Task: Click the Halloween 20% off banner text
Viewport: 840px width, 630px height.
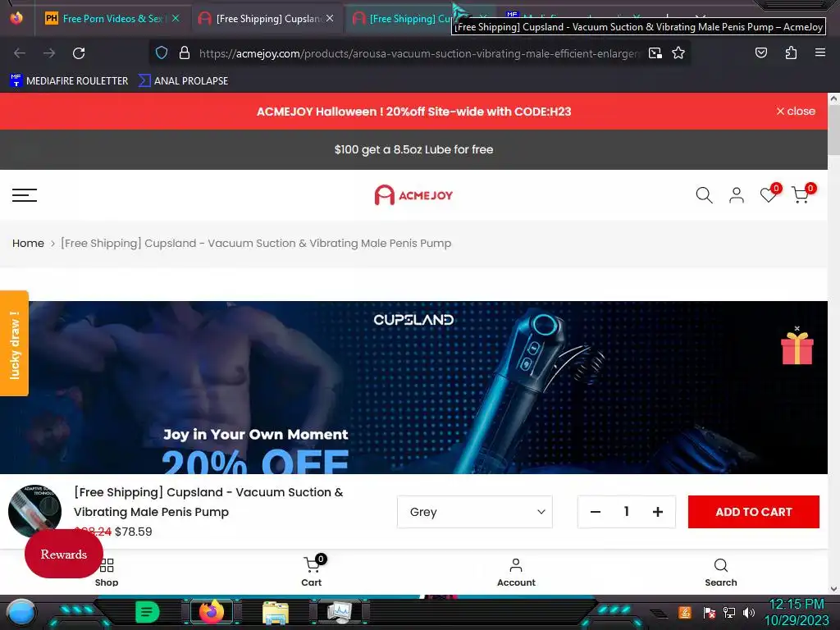Action: (413, 112)
